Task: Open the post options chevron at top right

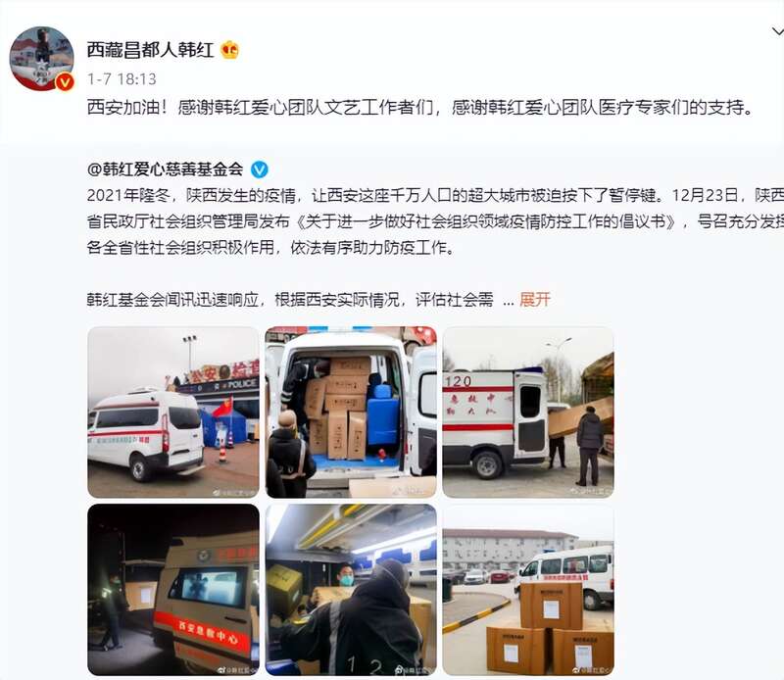Action: (x=777, y=32)
